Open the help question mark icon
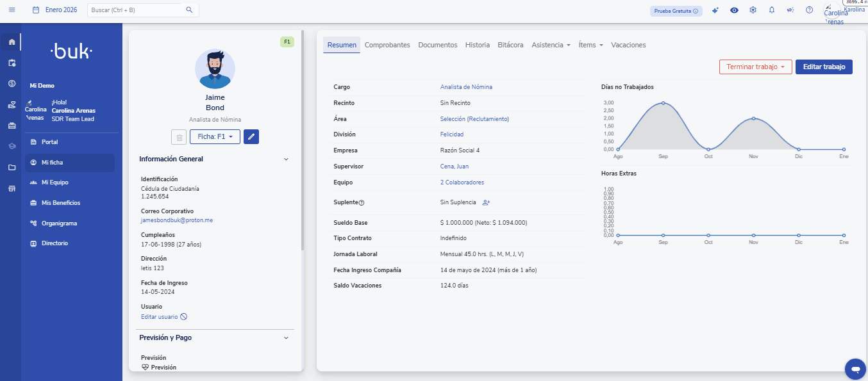868x381 pixels. pos(809,10)
